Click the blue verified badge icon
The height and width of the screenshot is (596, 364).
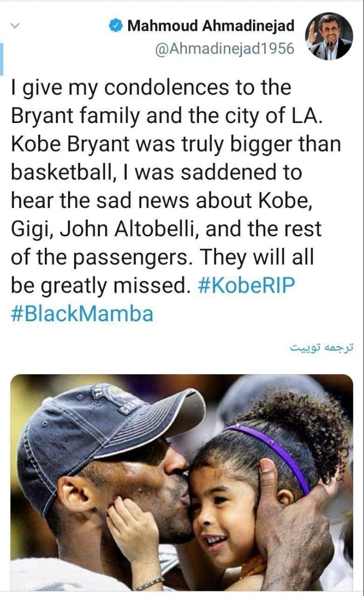pos(116,27)
